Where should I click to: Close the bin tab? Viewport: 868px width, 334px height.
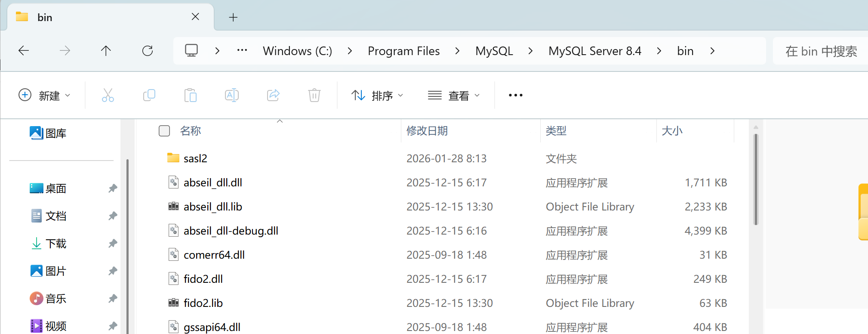pos(195,17)
